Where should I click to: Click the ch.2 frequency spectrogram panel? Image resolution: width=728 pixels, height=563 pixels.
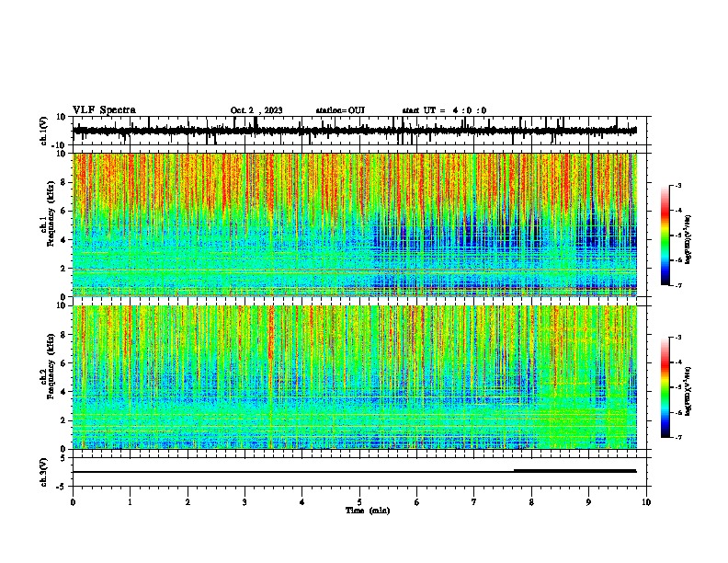click(355, 377)
